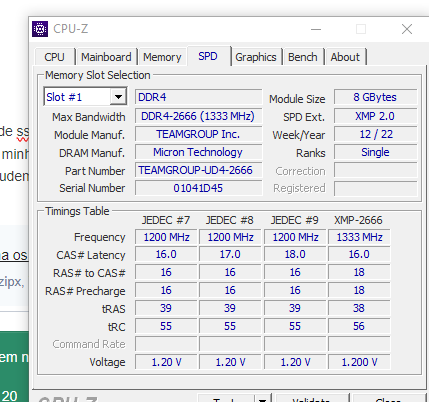
Task: Go to the Memory tab
Action: [162, 57]
